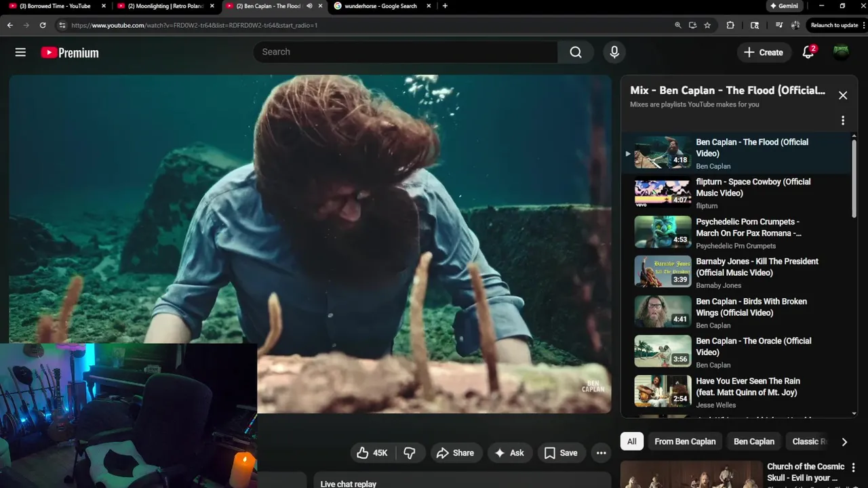Select the Ben Caplan filter chip
868x488 pixels.
[754, 441]
